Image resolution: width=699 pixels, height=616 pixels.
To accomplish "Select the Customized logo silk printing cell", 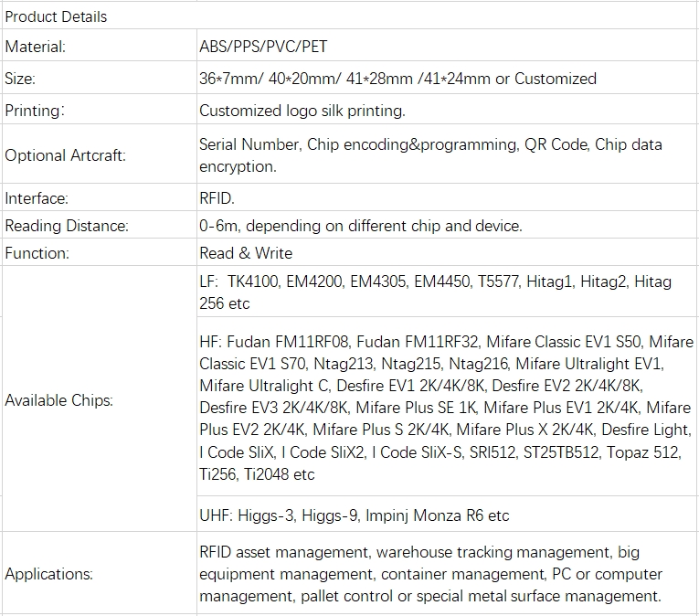I will pos(448,110).
